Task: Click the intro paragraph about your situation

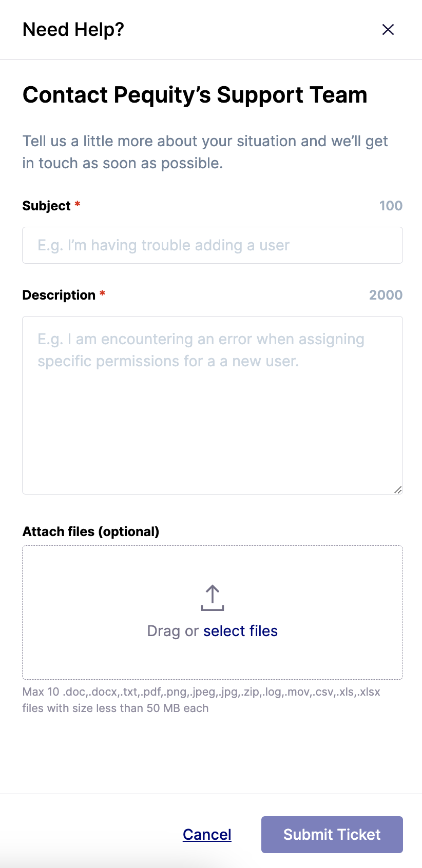Action: tap(205, 152)
